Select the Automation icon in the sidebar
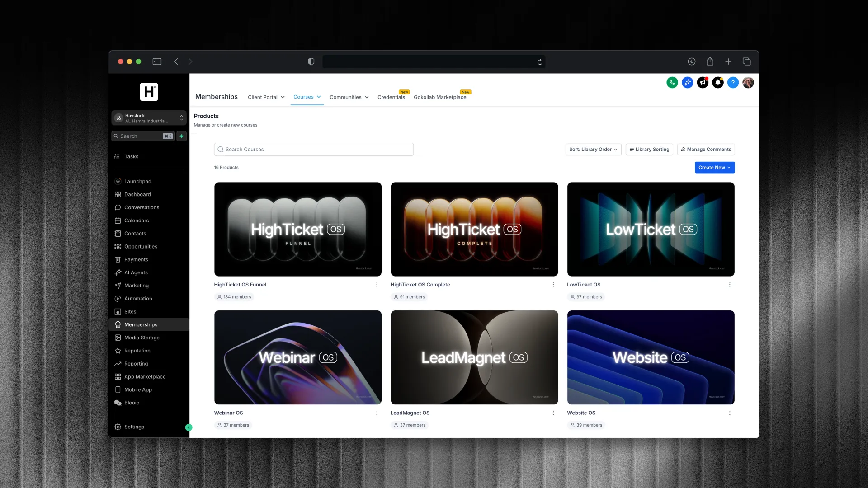This screenshot has height=488, width=868. [118, 298]
